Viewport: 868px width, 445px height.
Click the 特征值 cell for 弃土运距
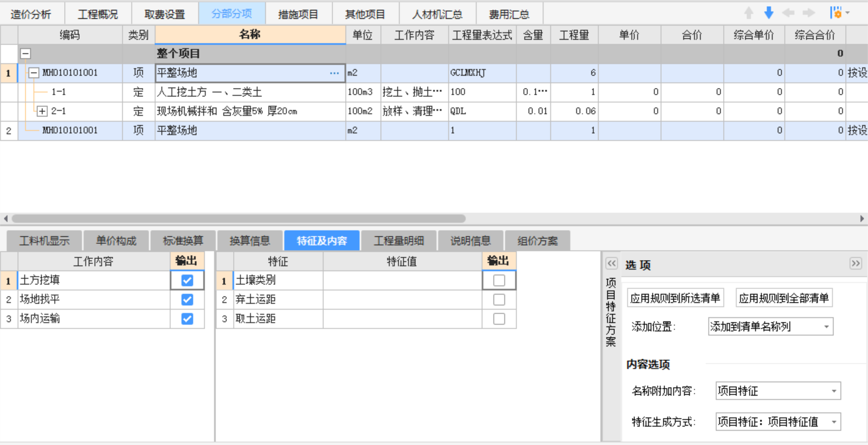(x=402, y=300)
